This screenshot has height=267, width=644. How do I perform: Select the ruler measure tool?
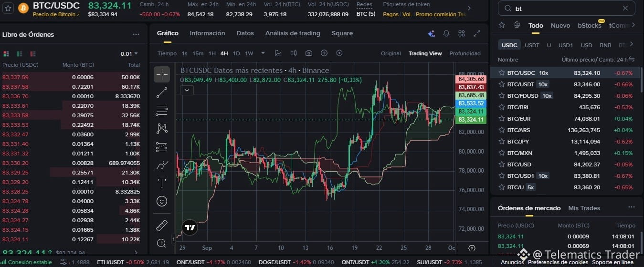tap(162, 225)
